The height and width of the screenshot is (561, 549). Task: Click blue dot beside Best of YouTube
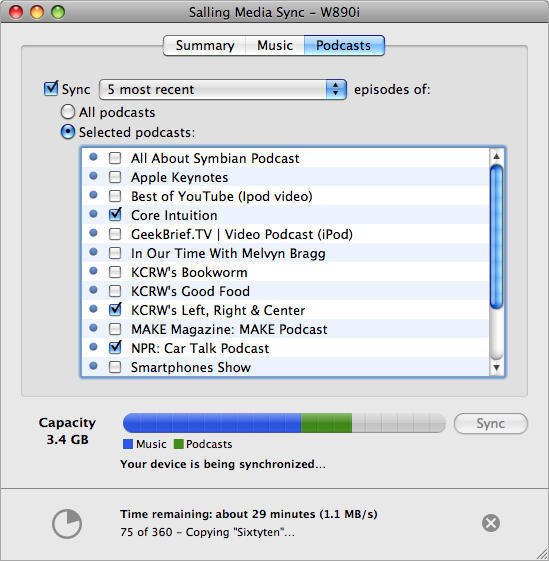93,195
